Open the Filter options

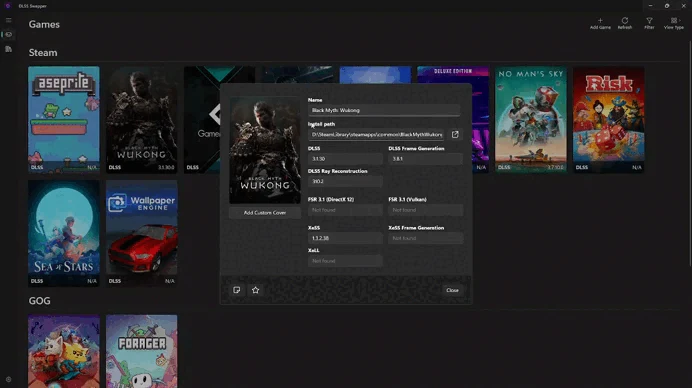[649, 23]
